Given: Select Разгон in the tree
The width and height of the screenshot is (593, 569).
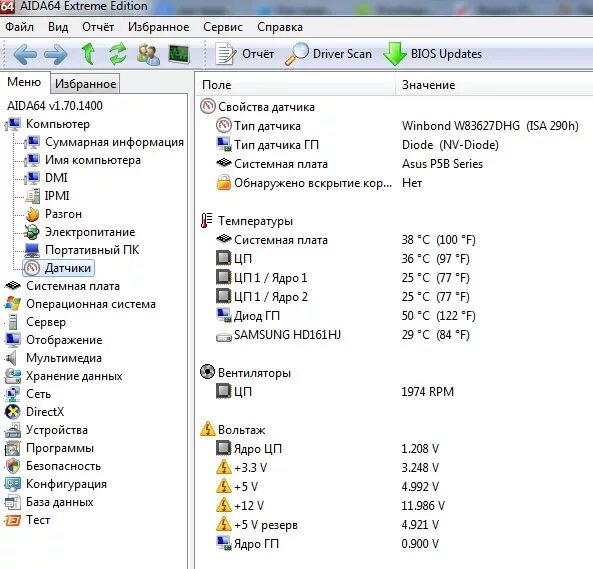Looking at the screenshot, I should [x=63, y=214].
